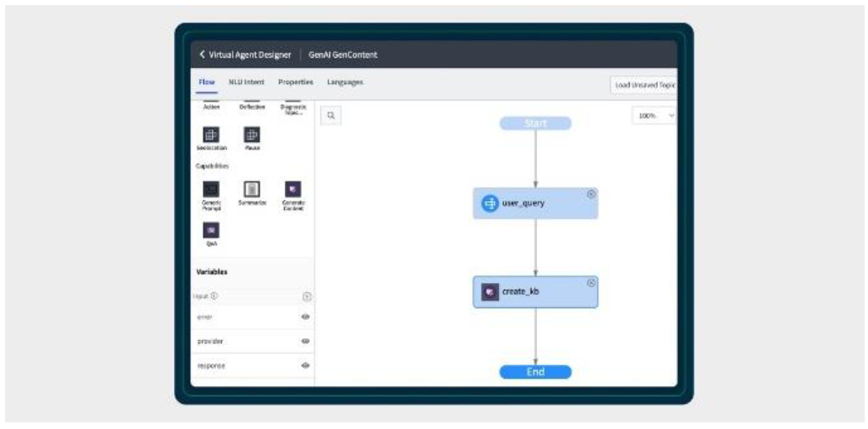
Task: Switch to the Properties tab
Action: coord(296,81)
